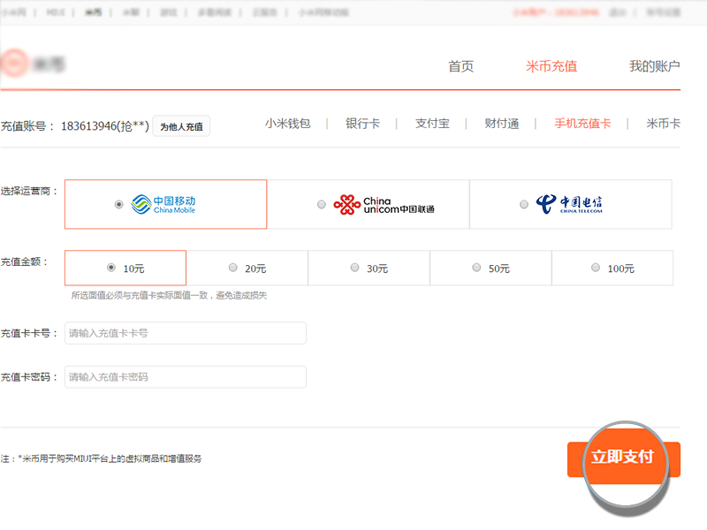Screen dimensions: 707x530
Task: Switch to 支付宝 payment method
Action: (432, 123)
